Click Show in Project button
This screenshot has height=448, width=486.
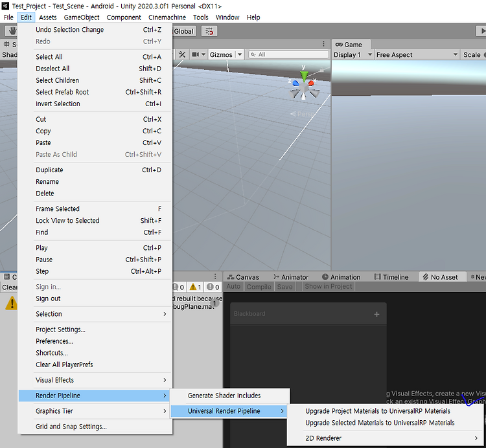(x=329, y=286)
